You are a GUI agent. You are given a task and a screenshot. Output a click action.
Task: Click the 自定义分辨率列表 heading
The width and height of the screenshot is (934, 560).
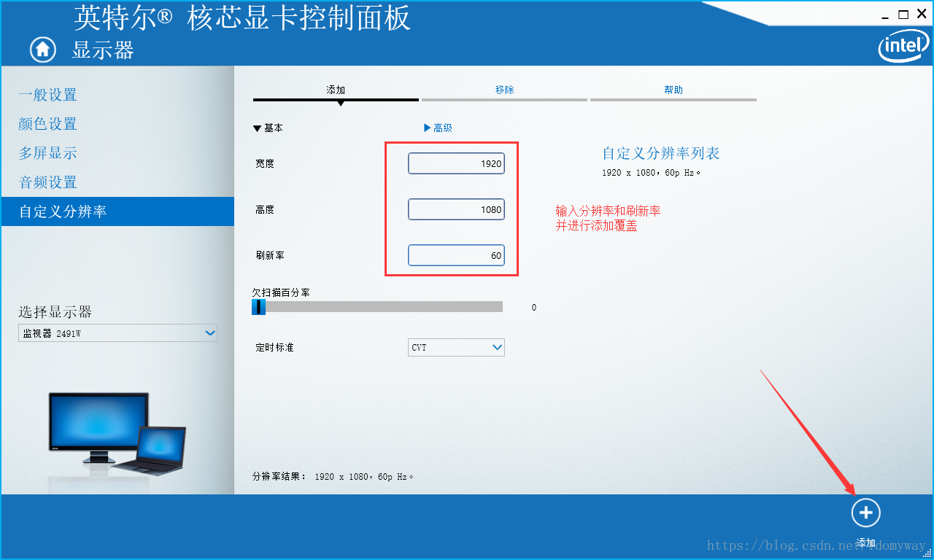pyautogui.click(x=661, y=153)
